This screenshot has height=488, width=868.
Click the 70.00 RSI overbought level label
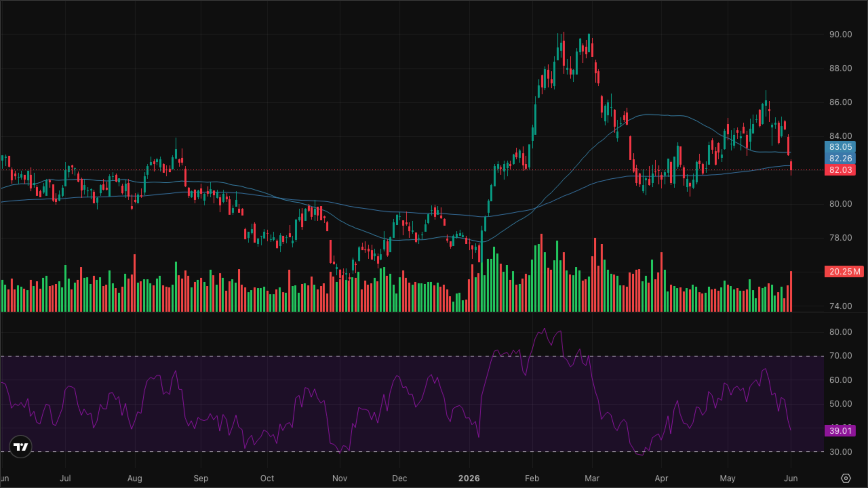(841, 355)
